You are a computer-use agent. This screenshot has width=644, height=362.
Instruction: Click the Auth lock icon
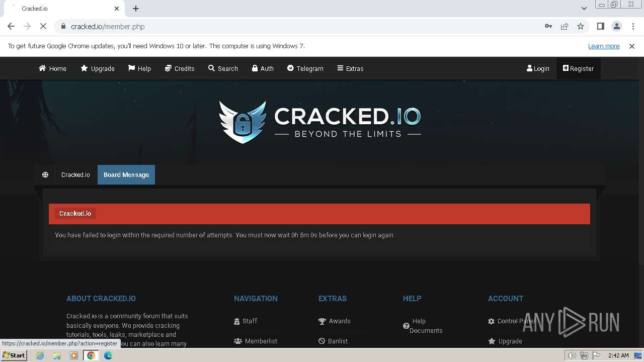tap(255, 68)
